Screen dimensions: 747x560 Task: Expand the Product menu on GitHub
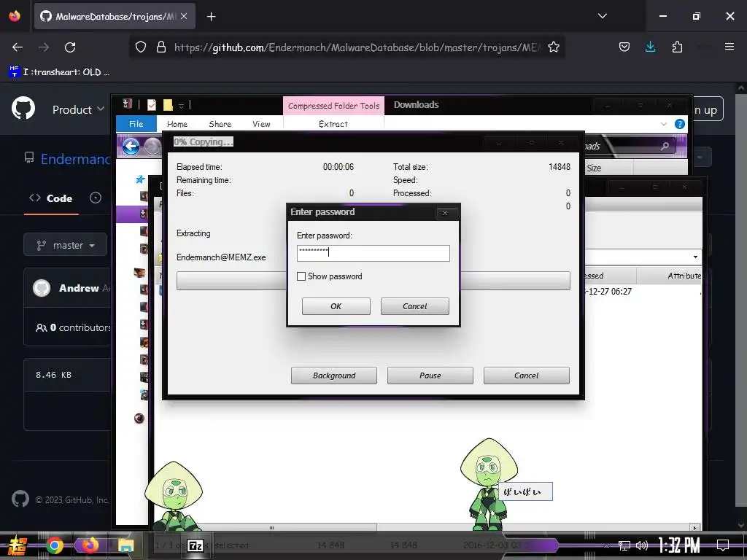point(78,109)
